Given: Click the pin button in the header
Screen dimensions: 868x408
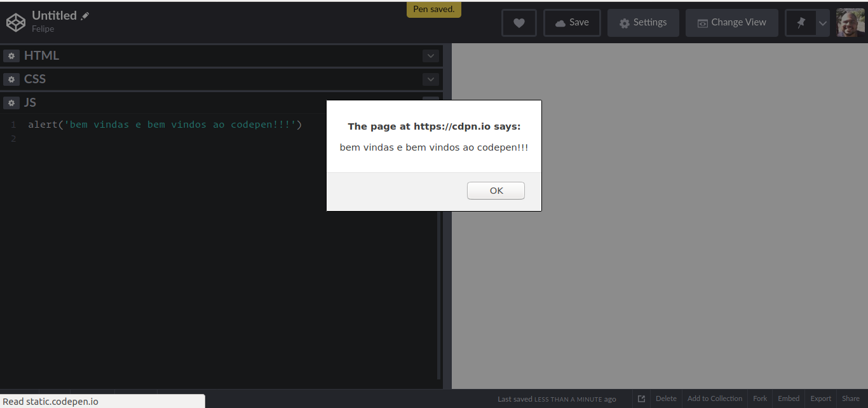Looking at the screenshot, I should point(801,22).
